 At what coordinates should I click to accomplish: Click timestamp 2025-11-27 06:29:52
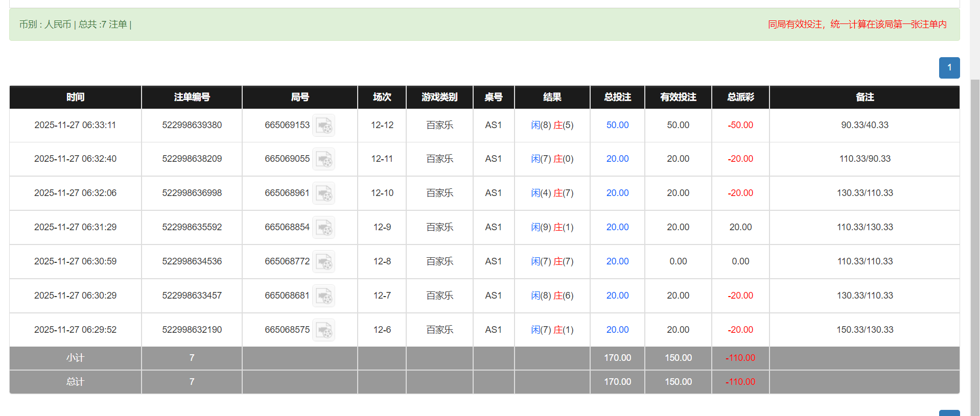coord(75,330)
